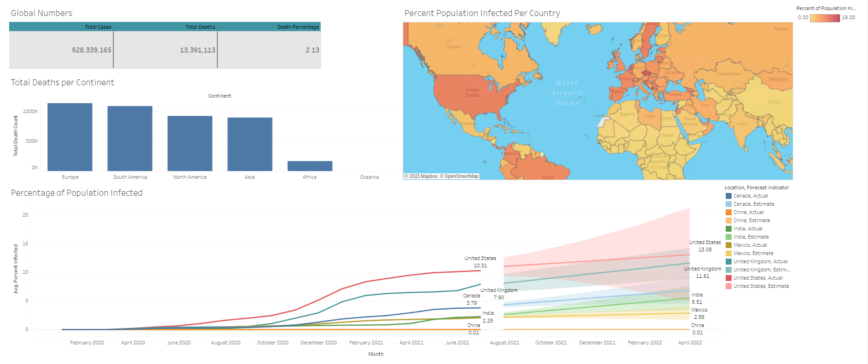Click the 'Total Deaths per Continent' title
Image resolution: width=868 pixels, height=364 pixels.
tap(62, 83)
